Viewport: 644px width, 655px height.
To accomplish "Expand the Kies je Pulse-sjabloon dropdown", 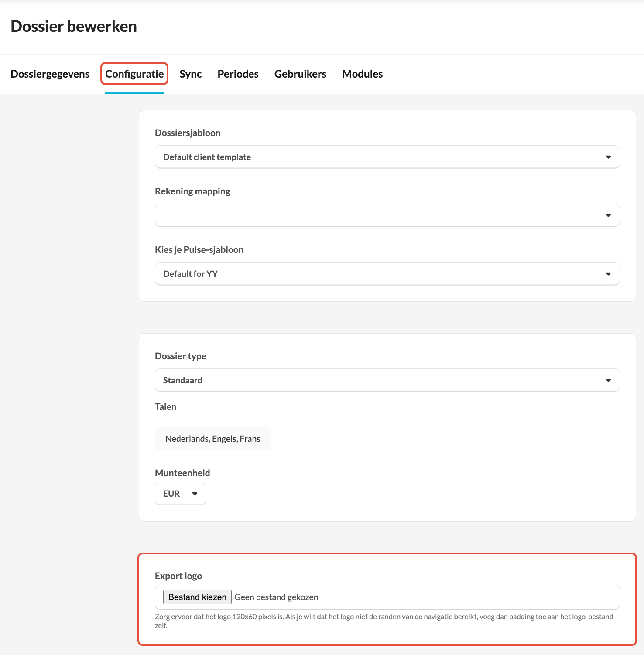I will (387, 274).
